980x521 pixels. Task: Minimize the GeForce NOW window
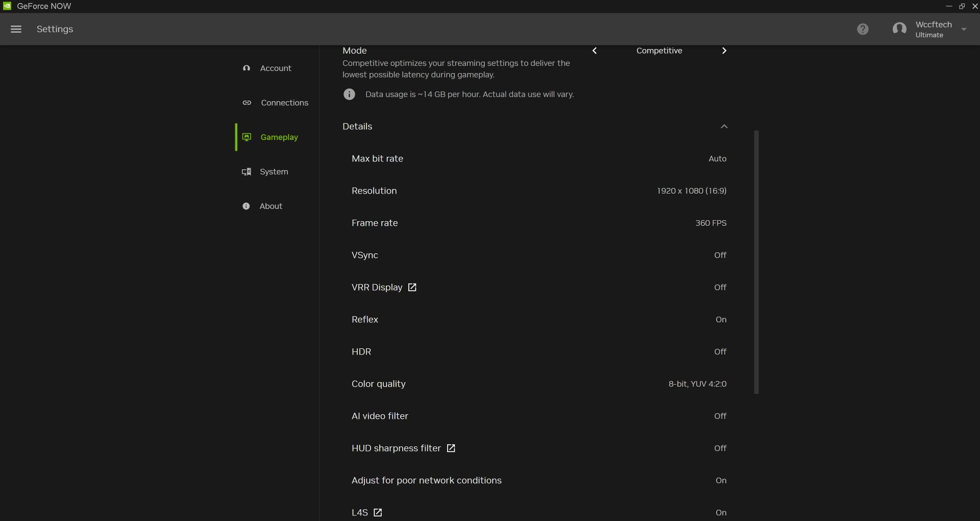click(x=949, y=6)
